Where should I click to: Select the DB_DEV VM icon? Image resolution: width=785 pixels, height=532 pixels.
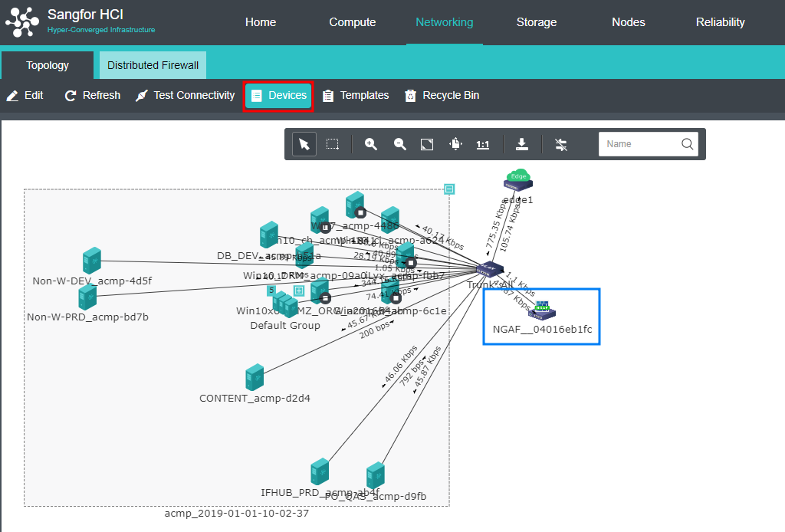[269, 235]
